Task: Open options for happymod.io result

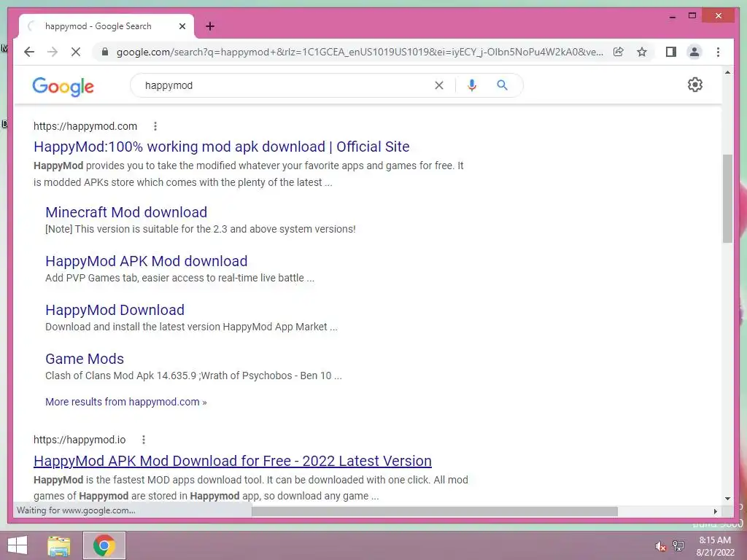Action: tap(144, 440)
